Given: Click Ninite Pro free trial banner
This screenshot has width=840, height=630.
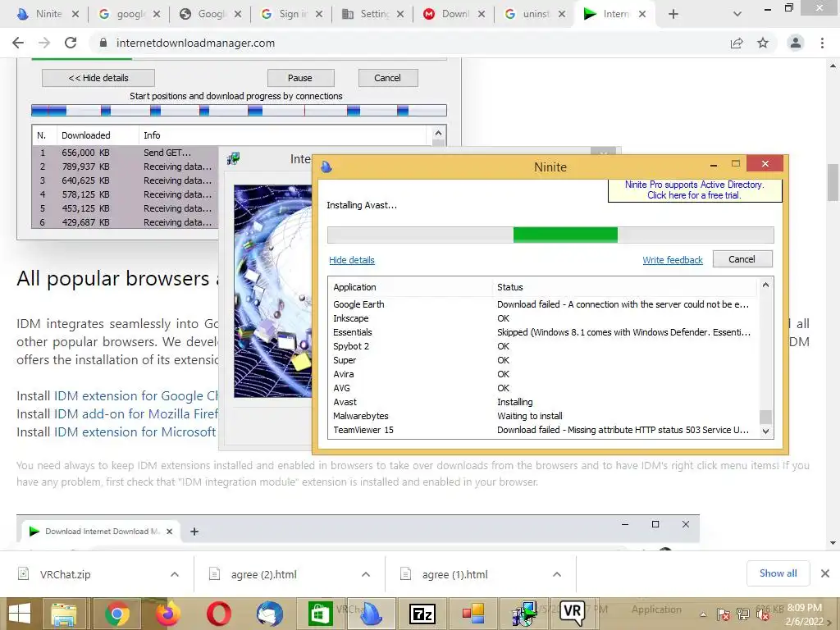Looking at the screenshot, I should [x=694, y=189].
